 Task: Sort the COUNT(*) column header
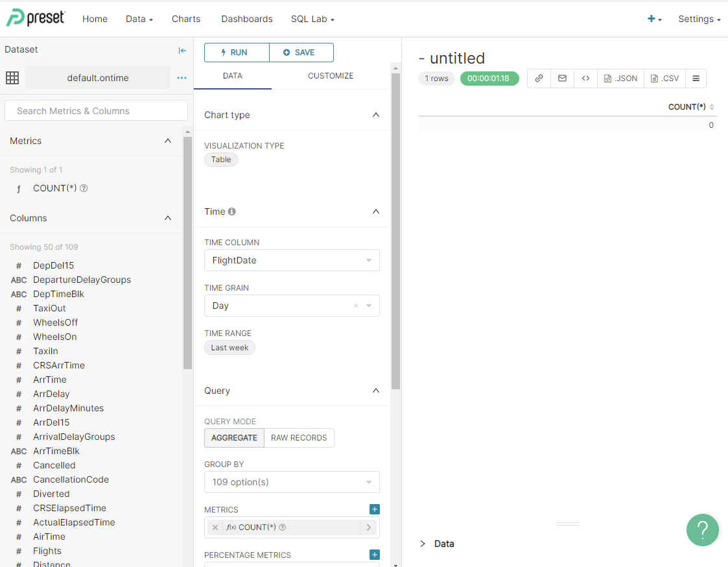point(690,107)
